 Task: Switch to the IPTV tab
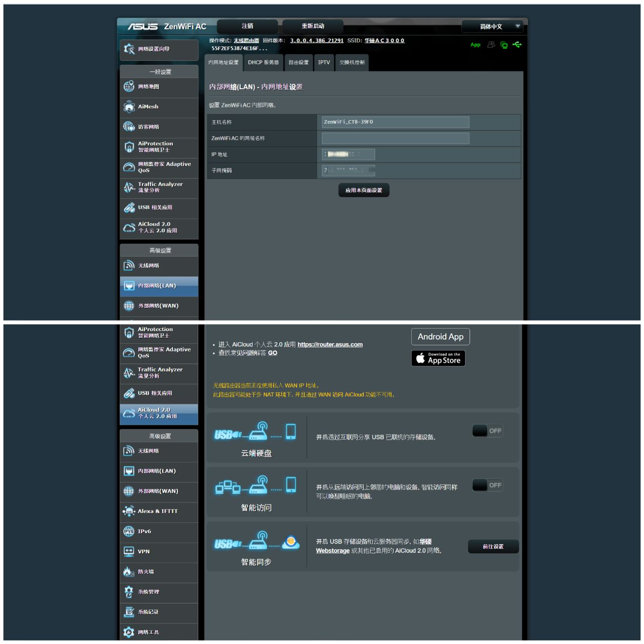(324, 62)
